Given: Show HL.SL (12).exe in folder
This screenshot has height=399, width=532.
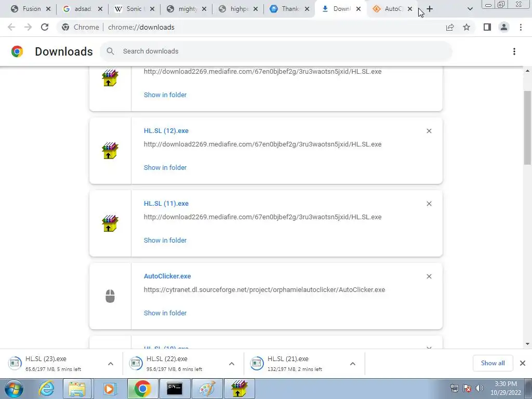Looking at the screenshot, I should (x=165, y=168).
